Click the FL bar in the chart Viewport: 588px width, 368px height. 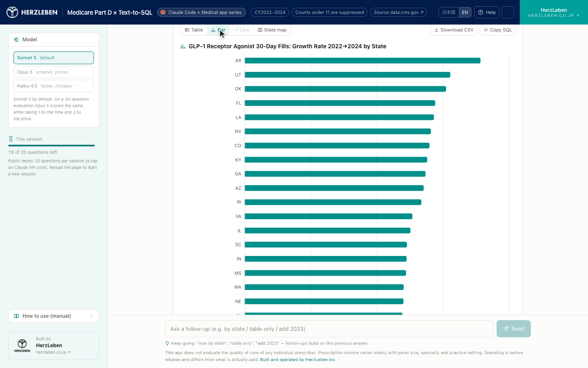click(x=340, y=103)
